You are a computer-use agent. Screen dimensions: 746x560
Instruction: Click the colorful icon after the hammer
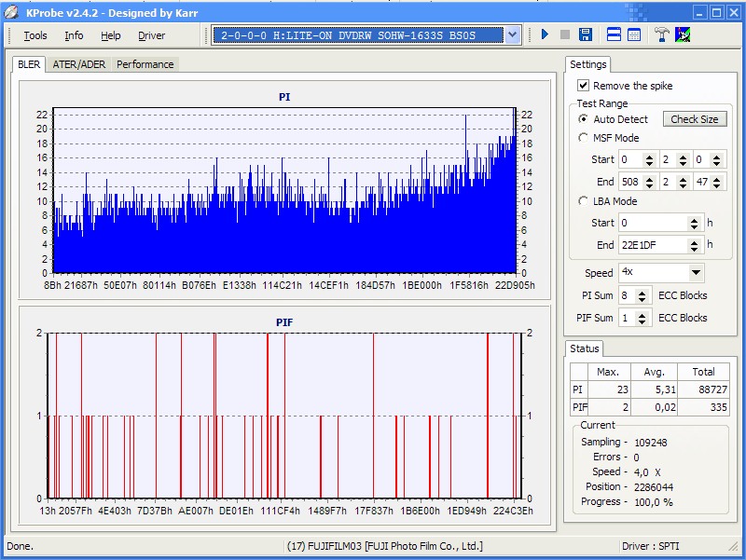(x=683, y=35)
